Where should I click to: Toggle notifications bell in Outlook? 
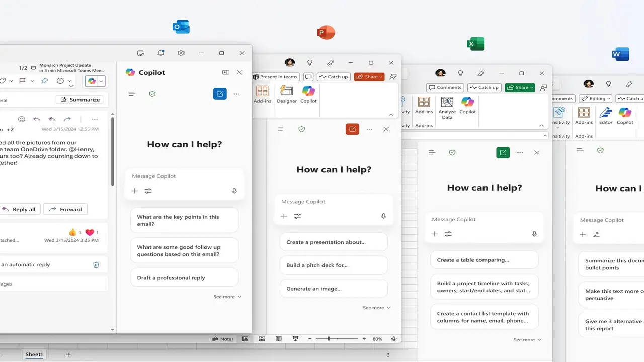click(x=161, y=53)
